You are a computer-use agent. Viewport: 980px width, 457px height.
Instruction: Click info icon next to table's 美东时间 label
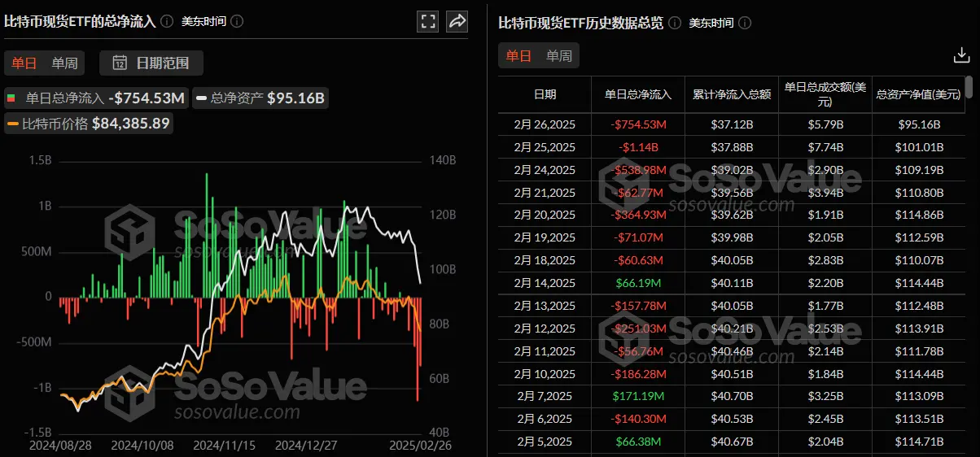point(745,23)
